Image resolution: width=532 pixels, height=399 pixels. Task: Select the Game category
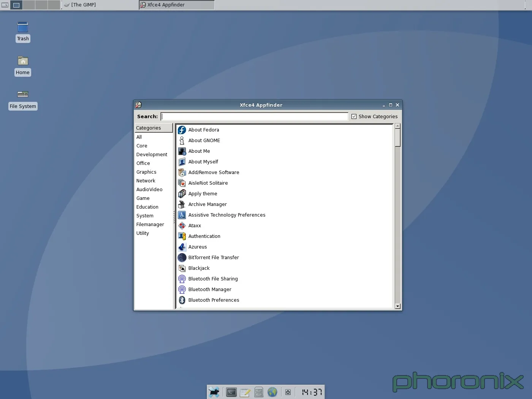154,198
